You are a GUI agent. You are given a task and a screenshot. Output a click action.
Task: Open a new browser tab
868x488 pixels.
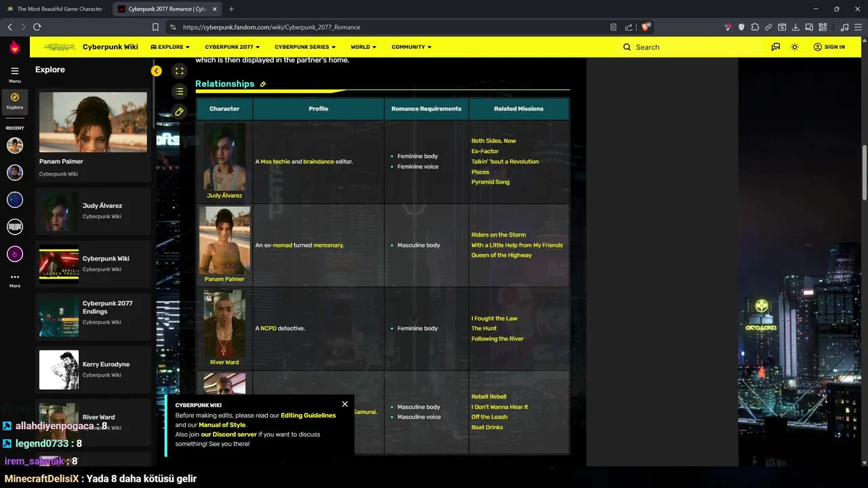231,9
